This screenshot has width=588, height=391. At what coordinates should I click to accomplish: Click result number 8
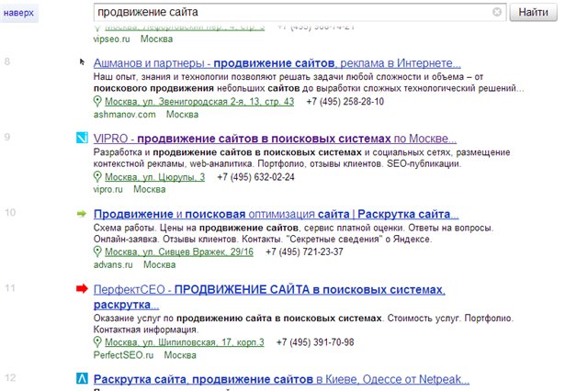[x=7, y=61]
